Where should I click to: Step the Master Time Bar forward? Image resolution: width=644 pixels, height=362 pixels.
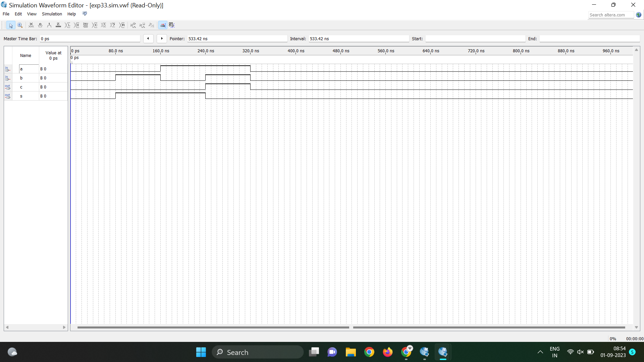162,39
